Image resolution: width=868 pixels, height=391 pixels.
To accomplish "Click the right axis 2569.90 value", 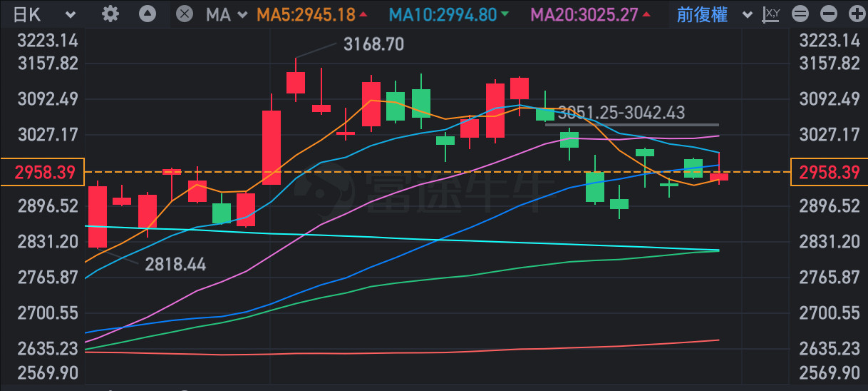I will tap(830, 373).
